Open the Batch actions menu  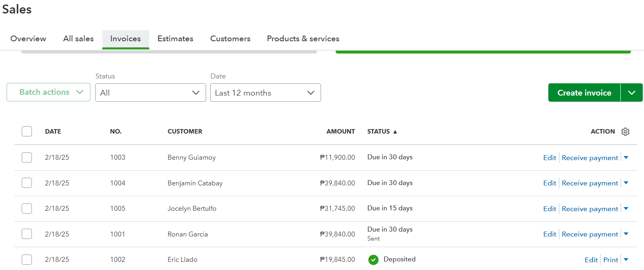pyautogui.click(x=48, y=92)
